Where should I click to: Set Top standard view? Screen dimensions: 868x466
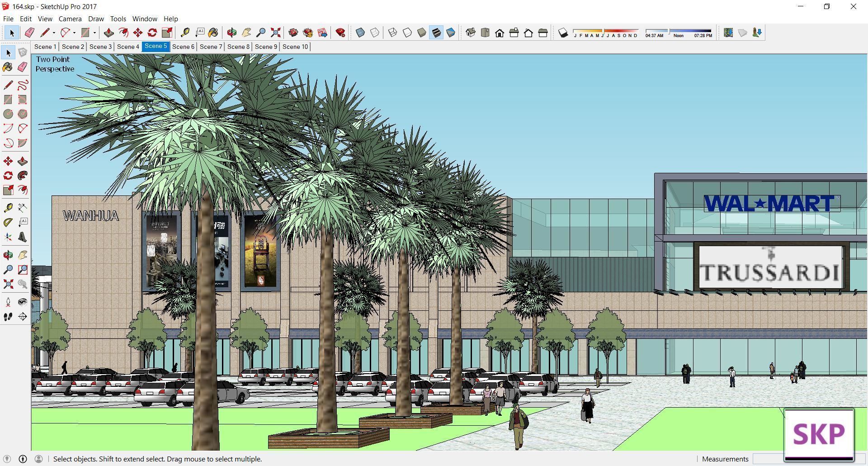point(485,33)
